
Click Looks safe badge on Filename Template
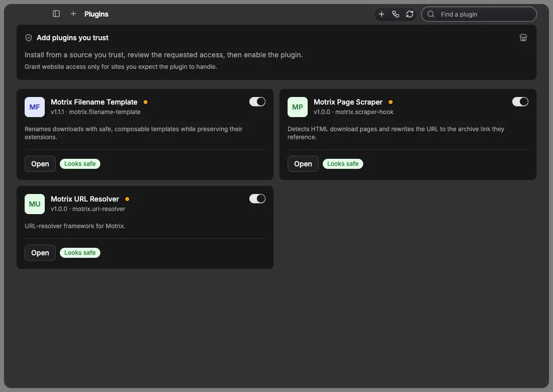80,164
